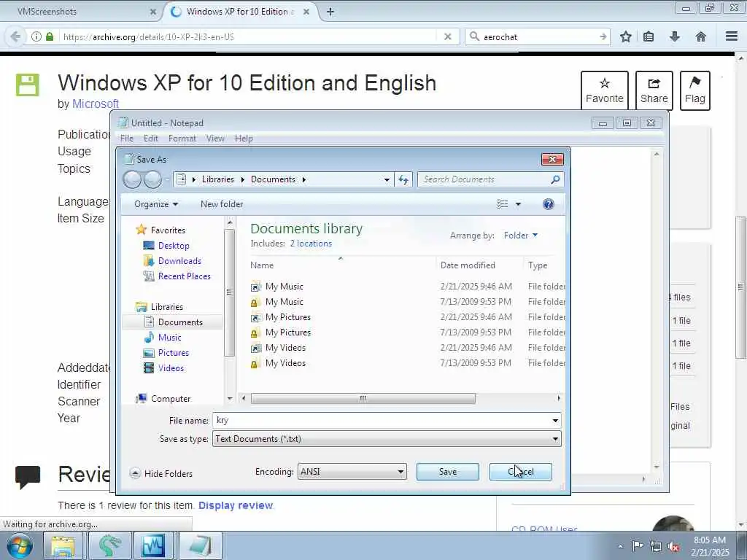
Task: Open the browser downloads arrow icon
Action: point(675,36)
